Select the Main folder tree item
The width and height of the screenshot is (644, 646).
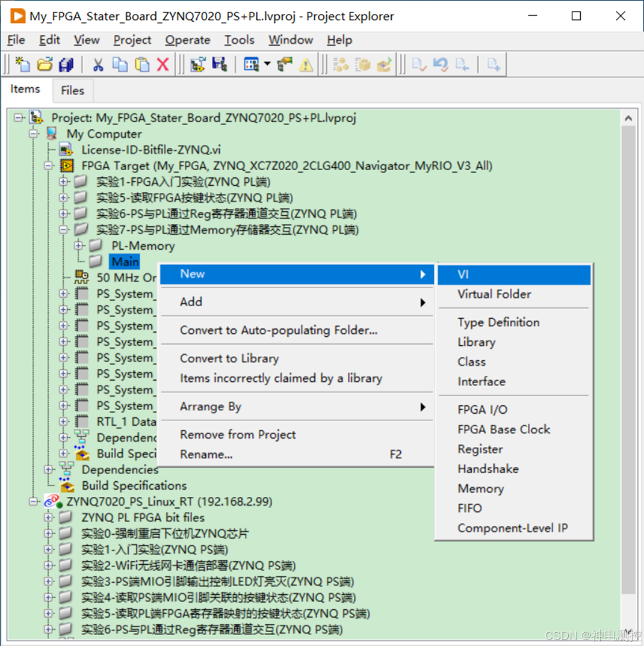(125, 262)
